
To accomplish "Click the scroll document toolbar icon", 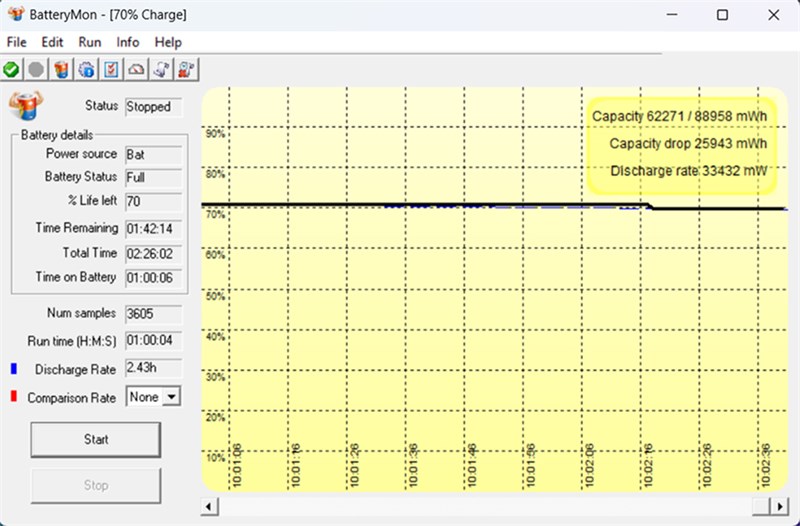I will click(161, 69).
